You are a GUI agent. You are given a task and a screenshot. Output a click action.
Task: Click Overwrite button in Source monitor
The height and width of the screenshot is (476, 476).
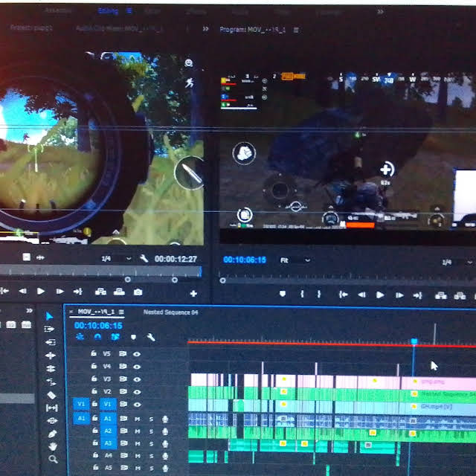point(119,292)
